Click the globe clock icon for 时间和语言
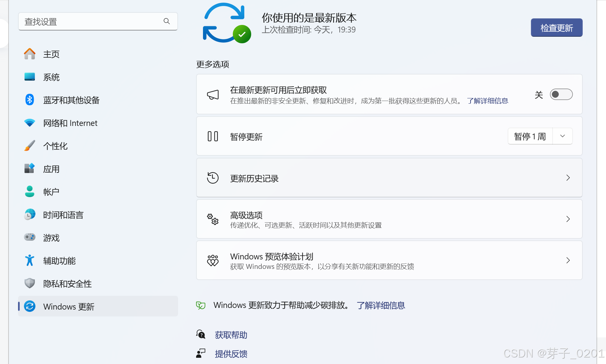The height and width of the screenshot is (364, 606). pyautogui.click(x=30, y=214)
